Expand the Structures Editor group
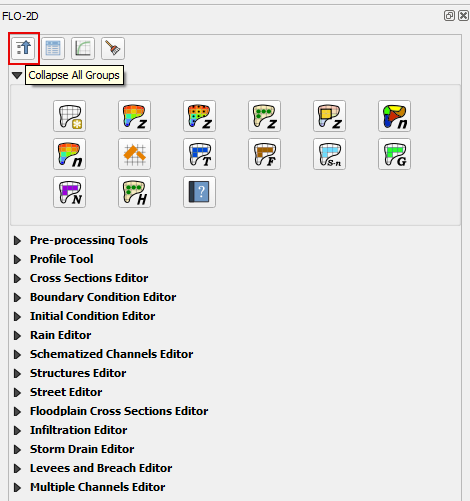The height and width of the screenshot is (501, 470). [17, 373]
